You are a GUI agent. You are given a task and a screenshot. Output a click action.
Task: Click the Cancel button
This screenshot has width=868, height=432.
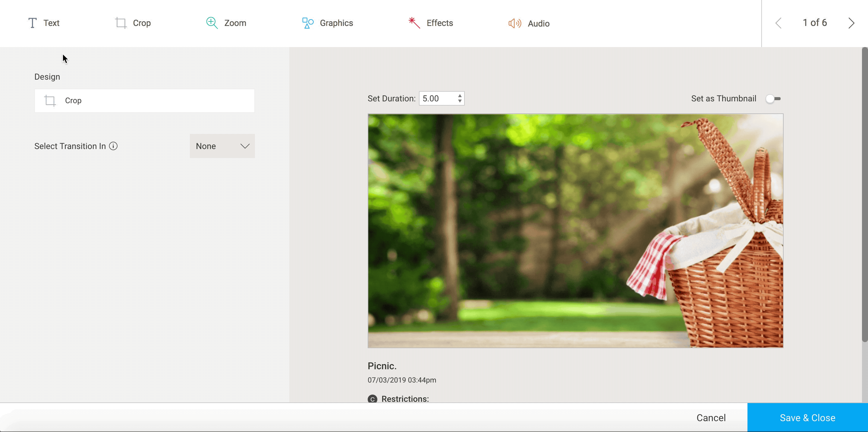click(x=711, y=418)
